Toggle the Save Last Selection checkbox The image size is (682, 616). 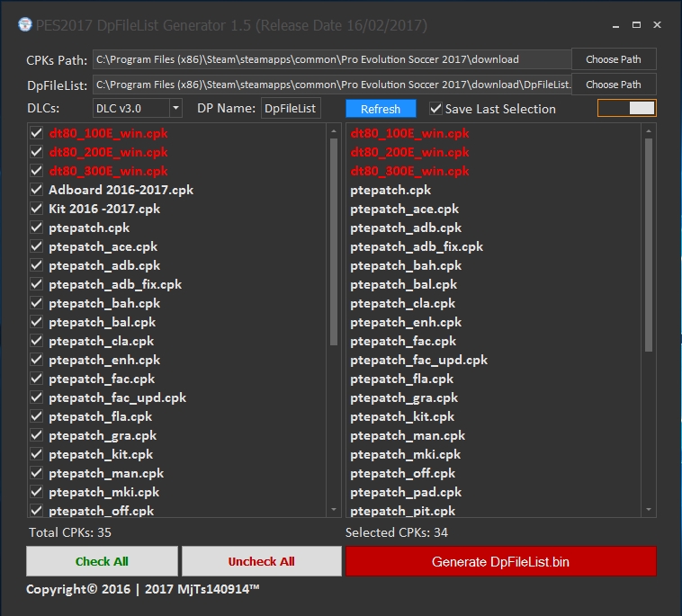coord(436,109)
